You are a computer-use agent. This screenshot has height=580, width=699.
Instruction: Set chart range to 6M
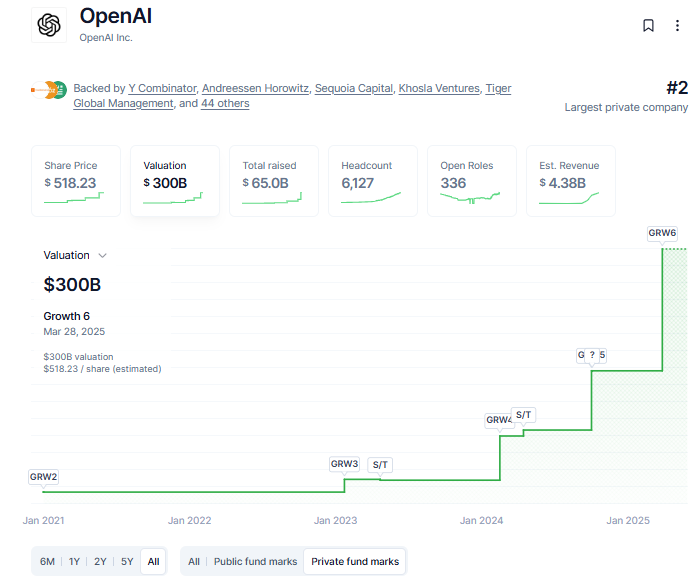coord(47,561)
